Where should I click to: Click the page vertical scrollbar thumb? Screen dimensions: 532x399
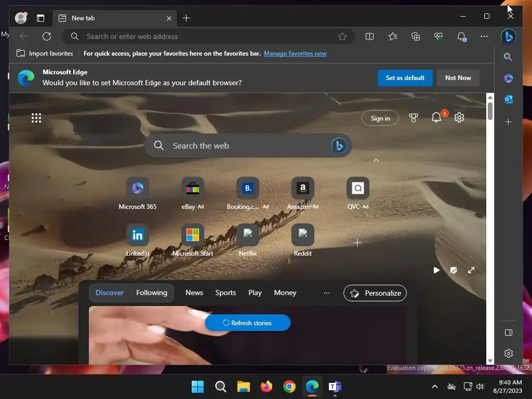[490, 111]
